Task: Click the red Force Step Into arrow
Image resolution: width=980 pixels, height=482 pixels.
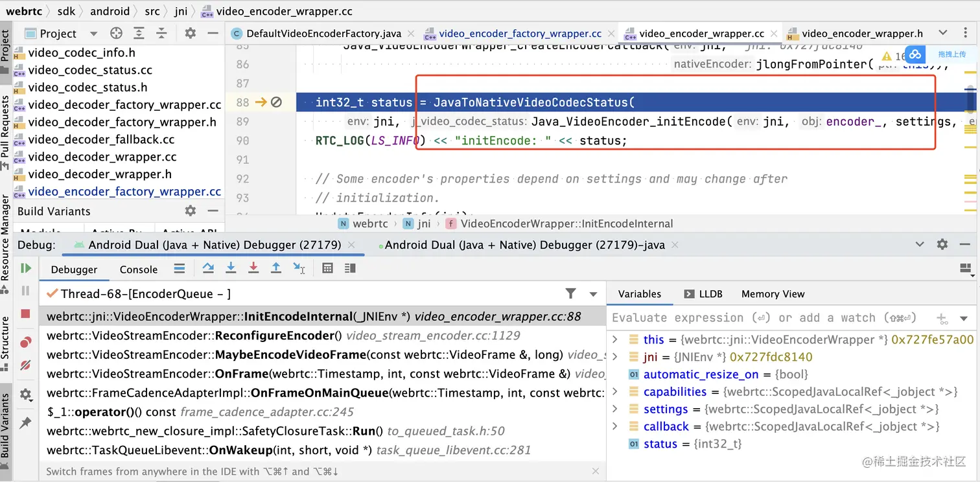Action: [253, 268]
